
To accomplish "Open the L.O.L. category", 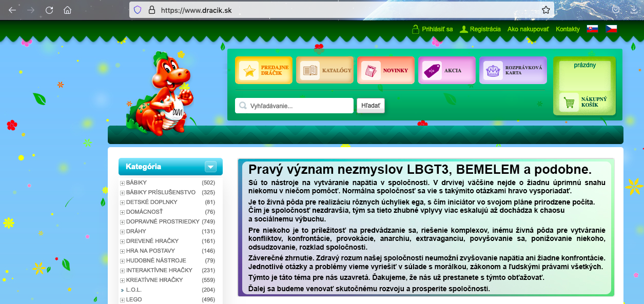I will tap(133, 290).
